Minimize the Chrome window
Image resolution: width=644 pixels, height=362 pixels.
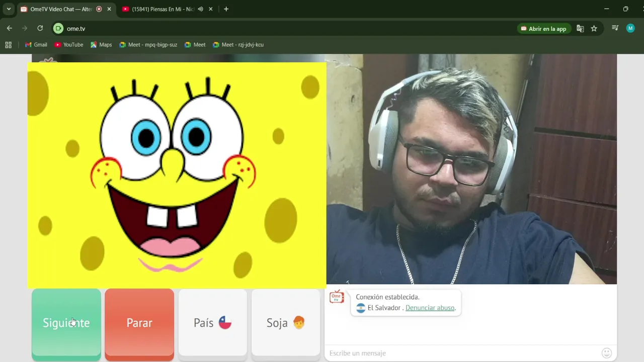click(606, 9)
